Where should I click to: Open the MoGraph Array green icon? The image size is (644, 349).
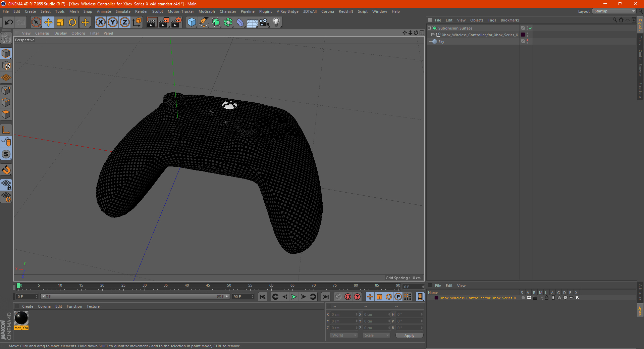click(x=228, y=22)
